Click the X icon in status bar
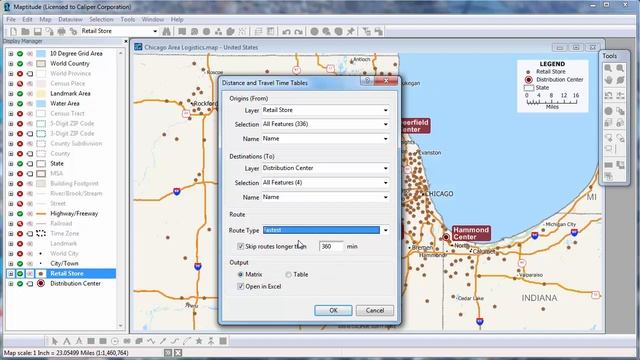 coord(178,353)
